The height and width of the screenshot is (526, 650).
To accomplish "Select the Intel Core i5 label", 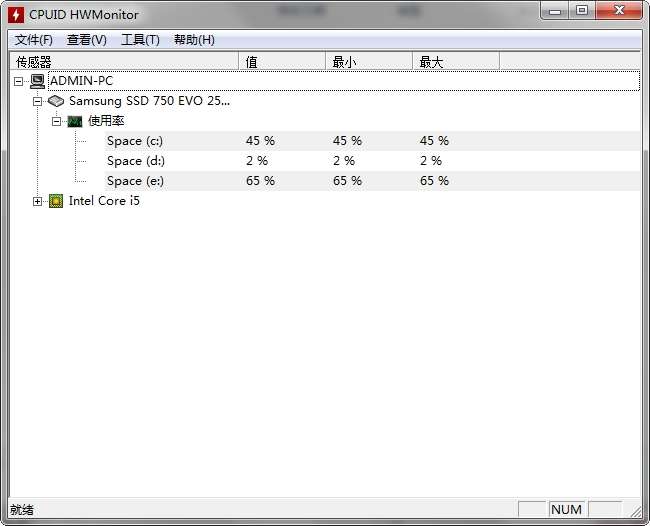I will (104, 201).
